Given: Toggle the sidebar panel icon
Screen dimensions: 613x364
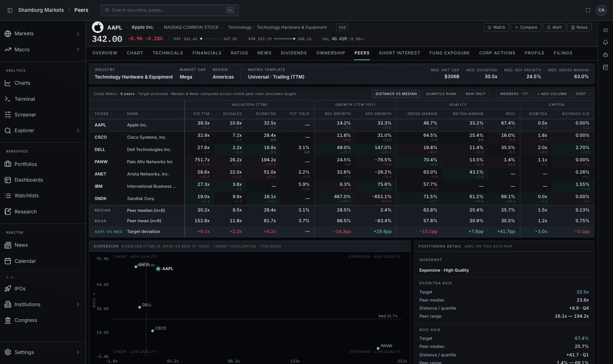Looking at the screenshot, I should tap(10, 10).
